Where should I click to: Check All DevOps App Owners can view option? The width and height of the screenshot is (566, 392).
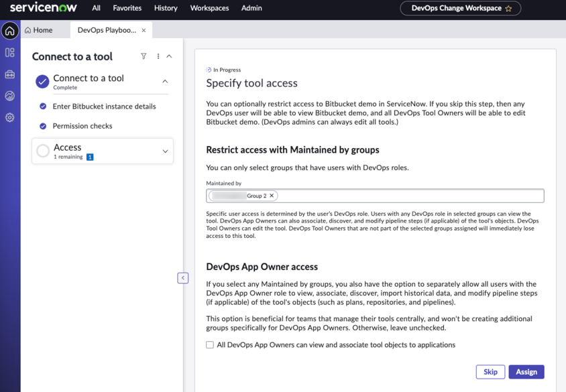(210, 344)
